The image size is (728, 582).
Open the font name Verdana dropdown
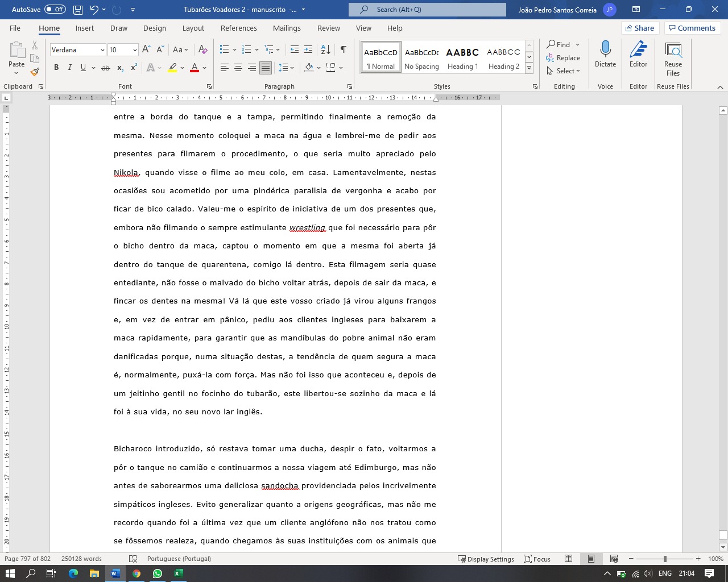click(x=102, y=50)
